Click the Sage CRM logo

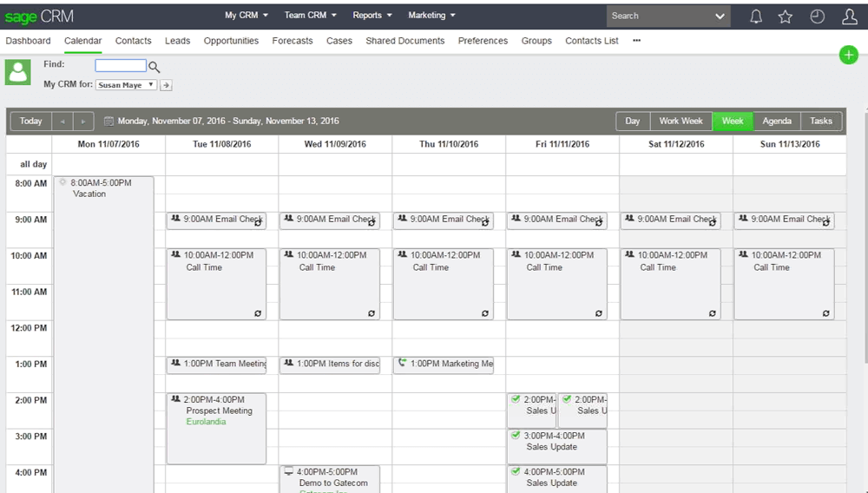click(39, 16)
